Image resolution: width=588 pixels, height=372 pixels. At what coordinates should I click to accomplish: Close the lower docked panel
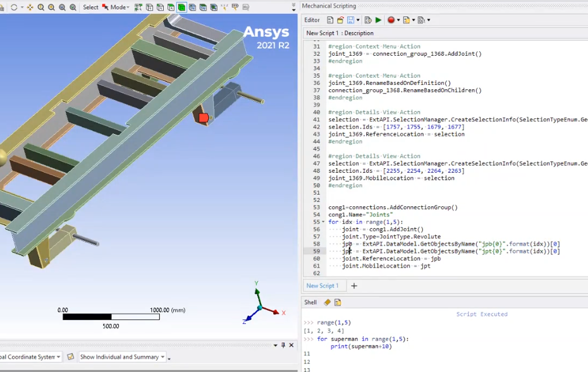(291, 345)
